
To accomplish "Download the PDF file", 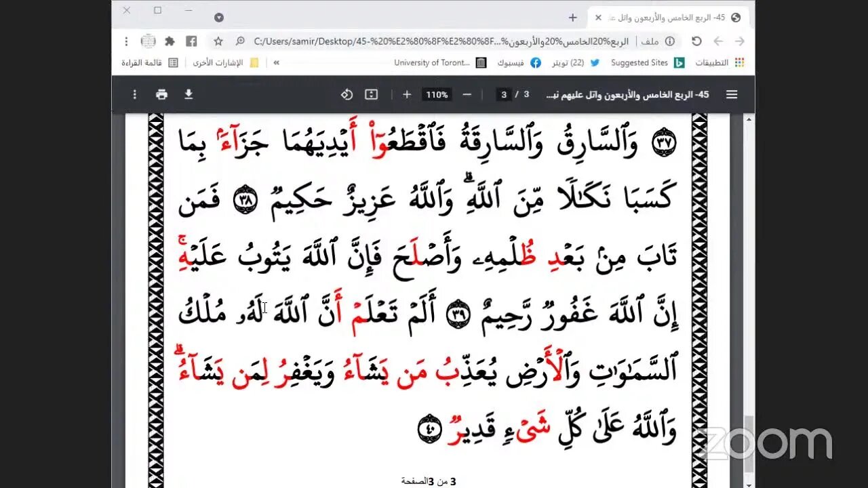I will (189, 95).
